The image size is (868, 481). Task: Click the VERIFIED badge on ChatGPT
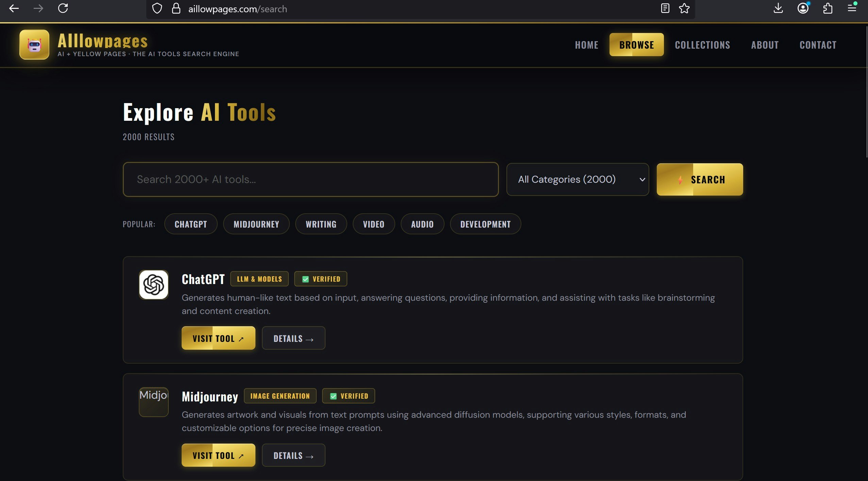tap(321, 279)
